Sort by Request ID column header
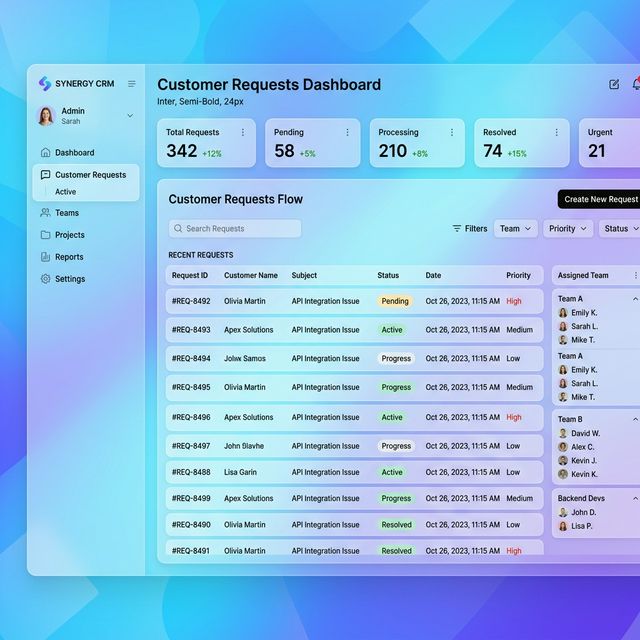 190,276
